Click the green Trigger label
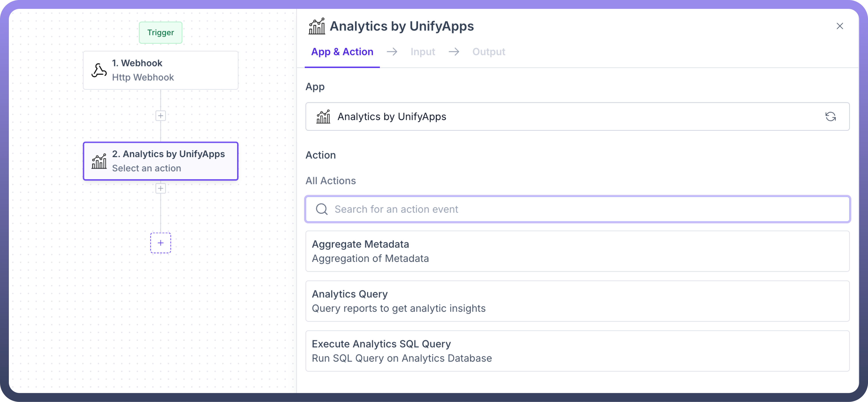 [x=161, y=33]
